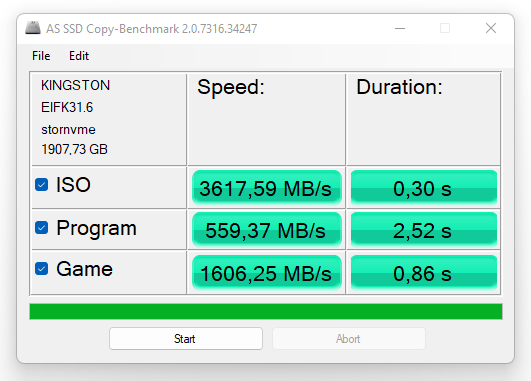
Task: Select the Program speed result 559,37 MB/s
Action: click(x=267, y=230)
